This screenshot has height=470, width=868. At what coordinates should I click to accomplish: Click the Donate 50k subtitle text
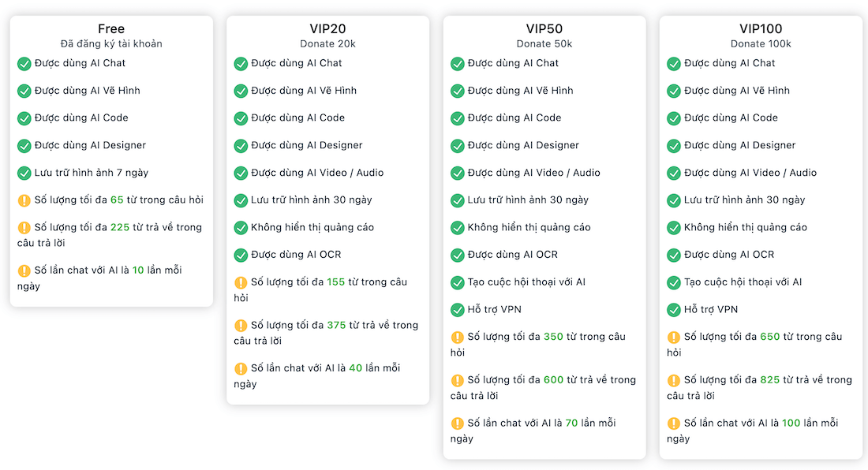544,44
